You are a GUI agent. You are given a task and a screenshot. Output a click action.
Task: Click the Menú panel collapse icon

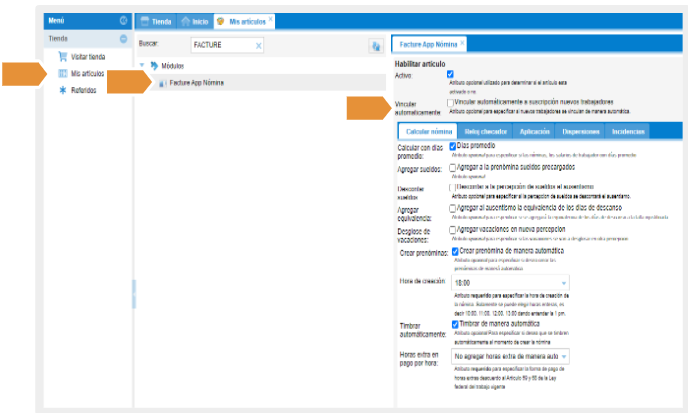123,20
